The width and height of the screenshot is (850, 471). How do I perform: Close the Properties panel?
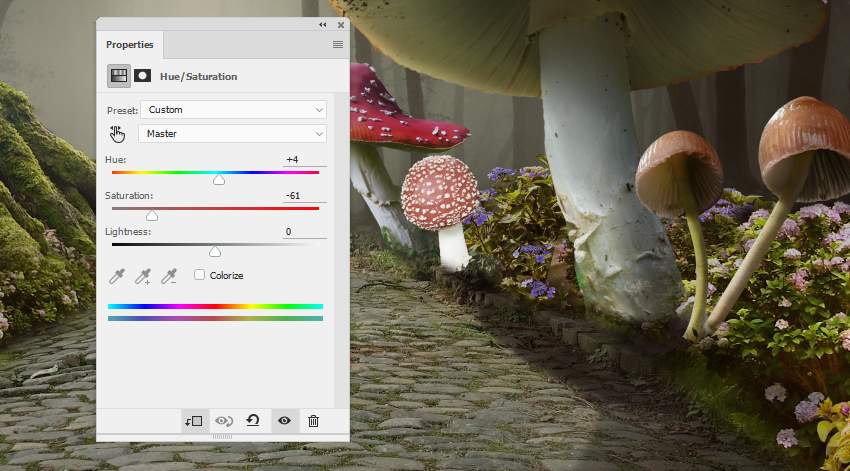[x=340, y=25]
